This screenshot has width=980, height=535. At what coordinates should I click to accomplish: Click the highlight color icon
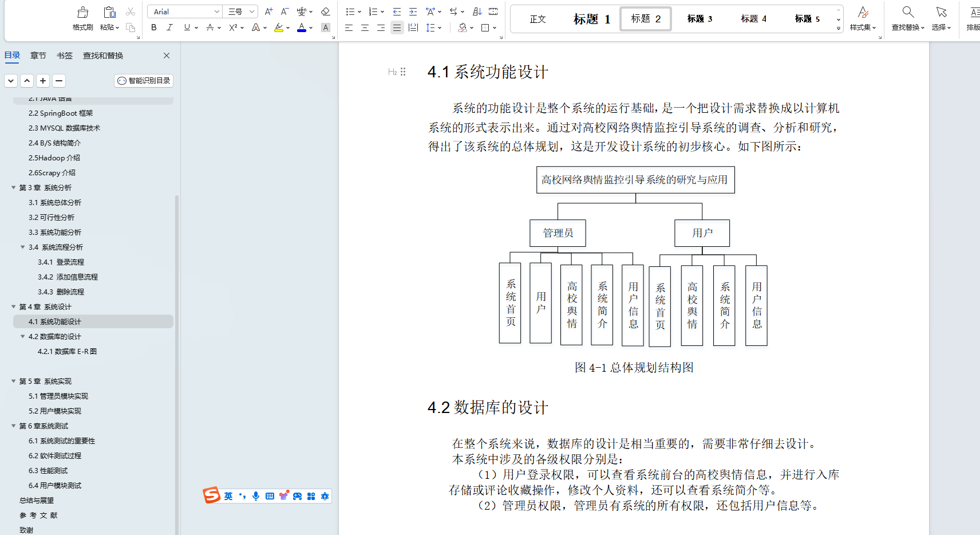tap(278, 27)
